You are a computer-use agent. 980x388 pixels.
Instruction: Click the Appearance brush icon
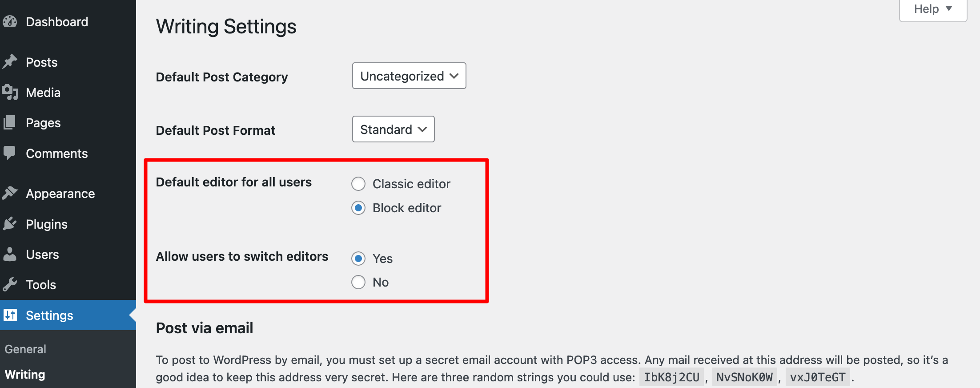click(10, 193)
